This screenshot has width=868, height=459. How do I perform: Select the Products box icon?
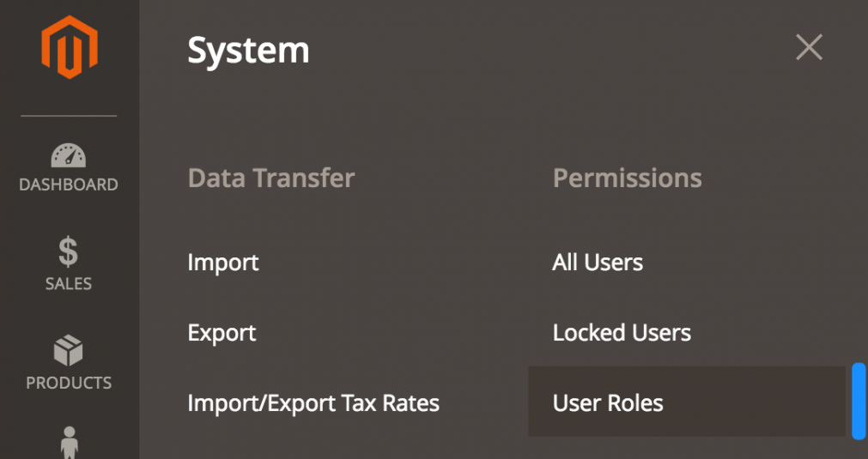point(68,351)
